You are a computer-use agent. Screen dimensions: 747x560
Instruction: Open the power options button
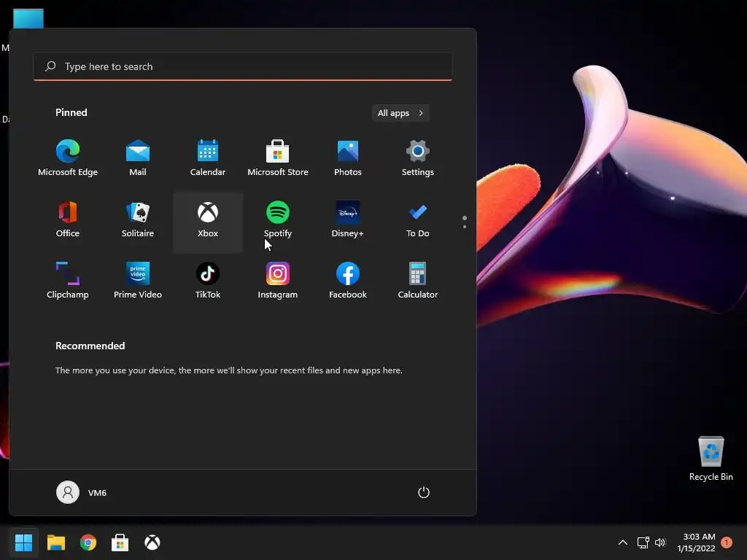pos(424,492)
